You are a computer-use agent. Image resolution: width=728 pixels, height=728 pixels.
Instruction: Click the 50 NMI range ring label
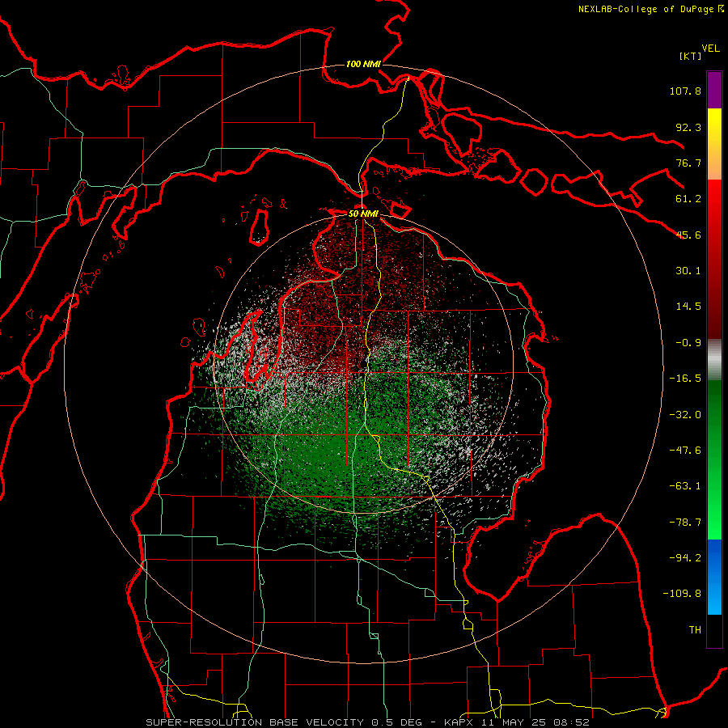363,214
